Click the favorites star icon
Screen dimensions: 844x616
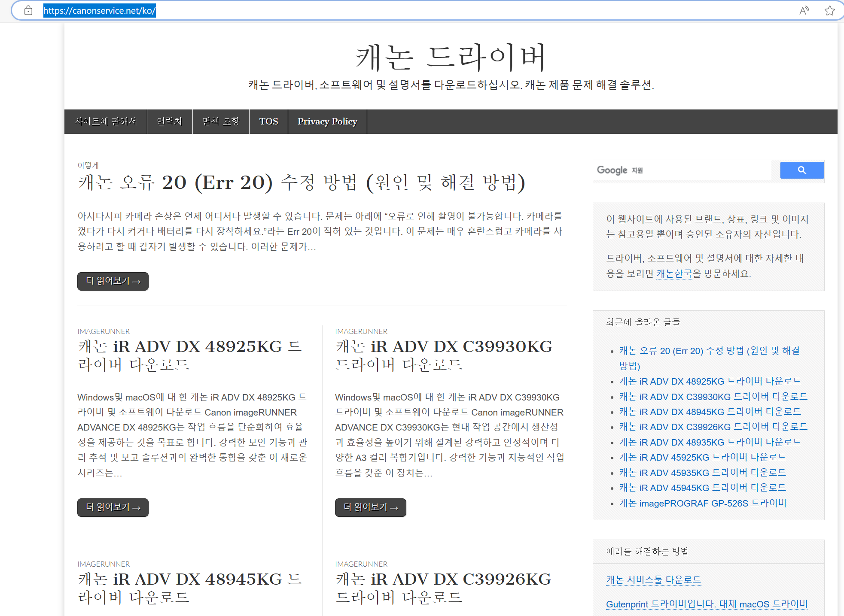point(829,10)
